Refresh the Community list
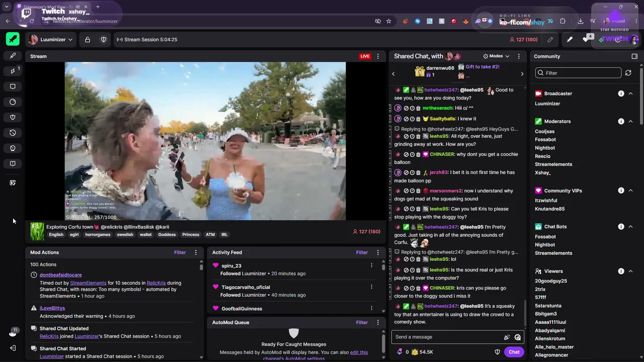The image size is (644, 362). tap(628, 73)
